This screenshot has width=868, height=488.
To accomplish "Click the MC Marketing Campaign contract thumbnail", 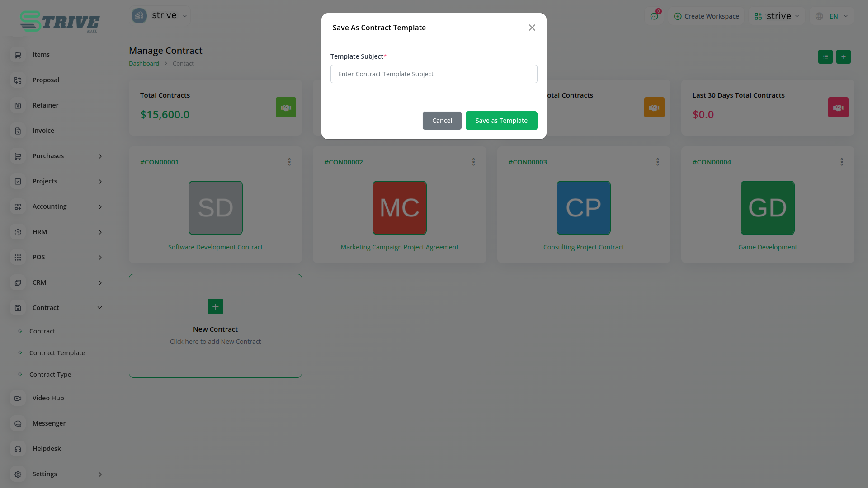I will [x=399, y=208].
